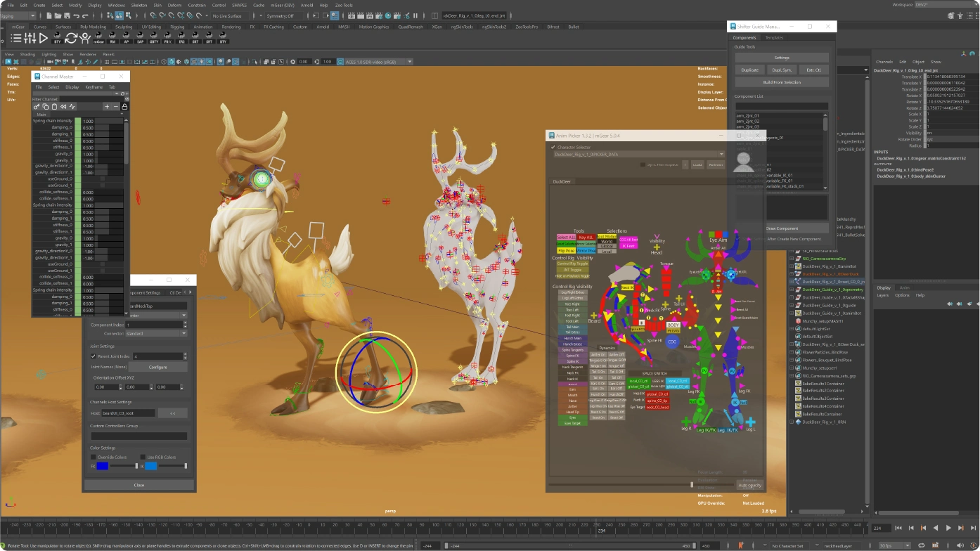Click the key icon in Channel Master toolbar

[37, 106]
